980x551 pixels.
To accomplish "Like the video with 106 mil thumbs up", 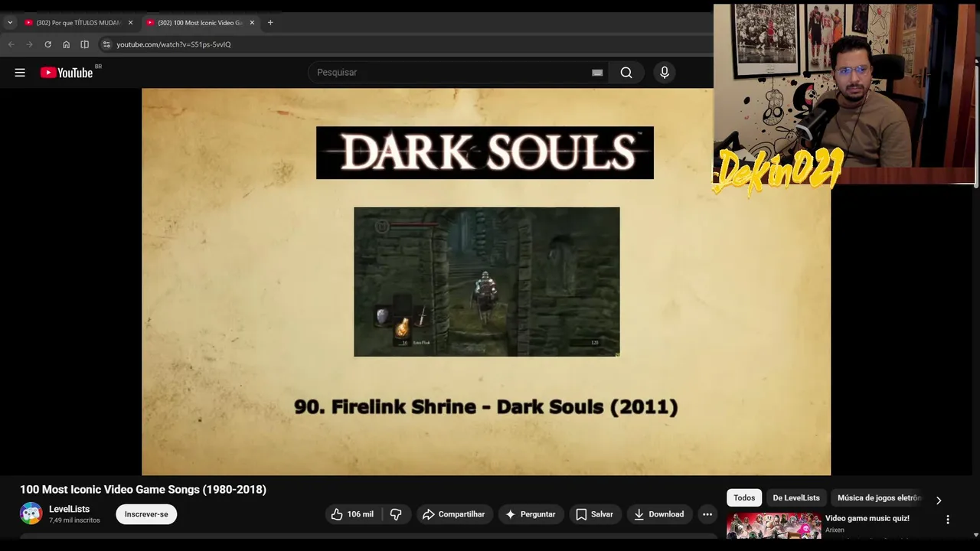I will coord(352,514).
